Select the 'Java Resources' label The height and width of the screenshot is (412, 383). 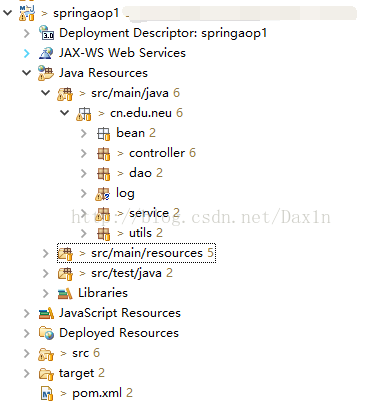pyautogui.click(x=103, y=73)
